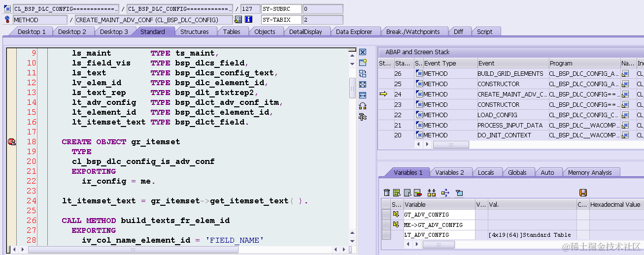Click the replace tool icon beside editor

[x=363, y=73]
